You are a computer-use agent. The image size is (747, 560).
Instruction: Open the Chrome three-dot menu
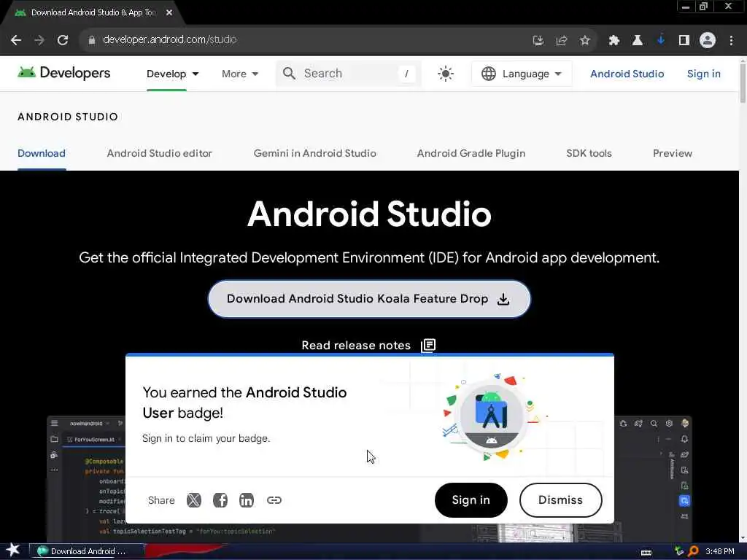pyautogui.click(x=731, y=40)
